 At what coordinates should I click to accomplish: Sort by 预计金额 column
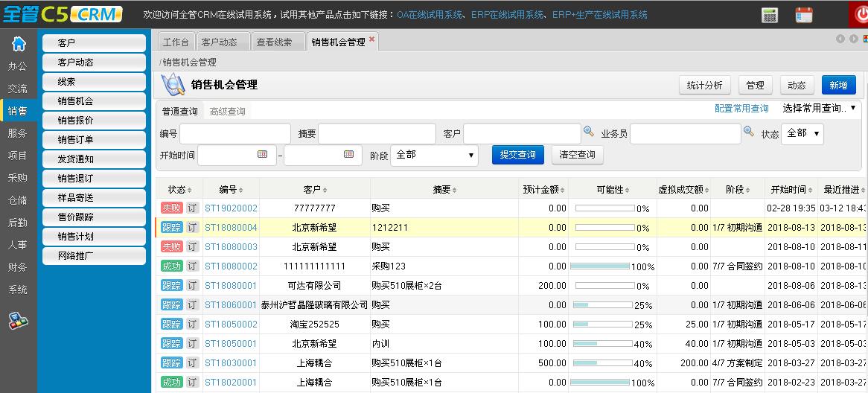pos(543,189)
